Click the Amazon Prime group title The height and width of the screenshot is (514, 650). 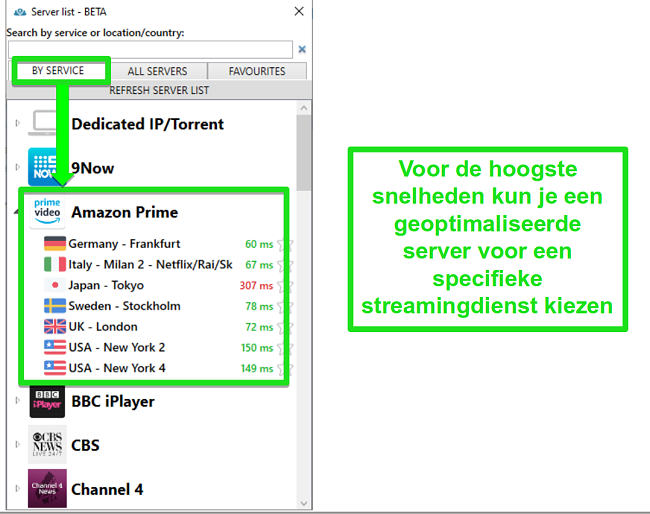pyautogui.click(x=125, y=212)
